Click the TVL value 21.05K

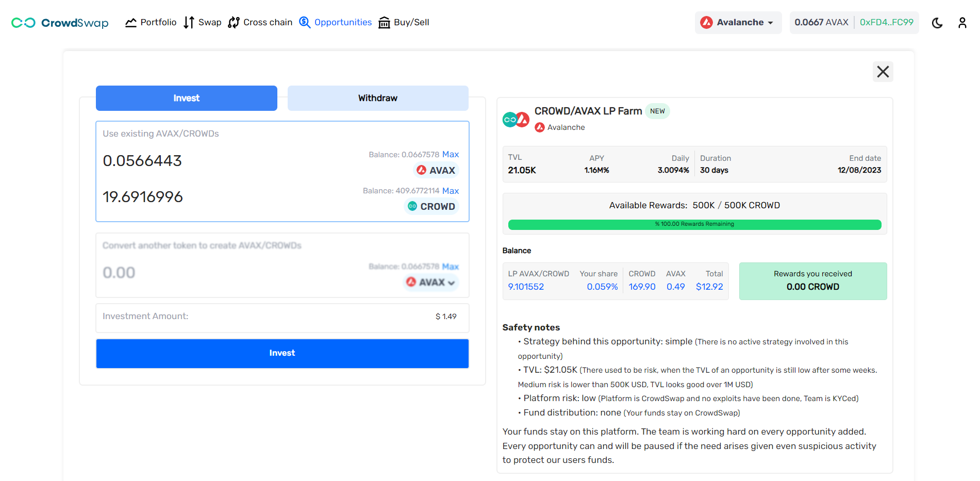[x=522, y=170]
